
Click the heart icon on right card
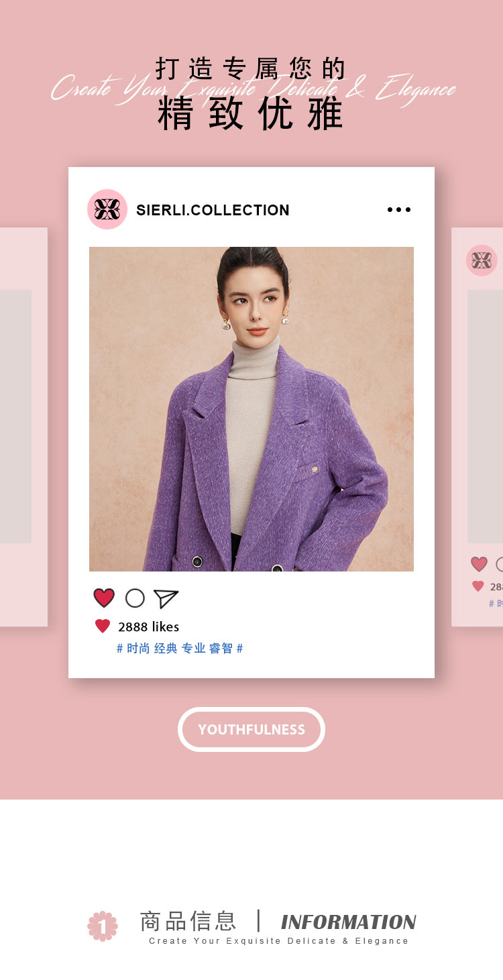[x=479, y=564]
